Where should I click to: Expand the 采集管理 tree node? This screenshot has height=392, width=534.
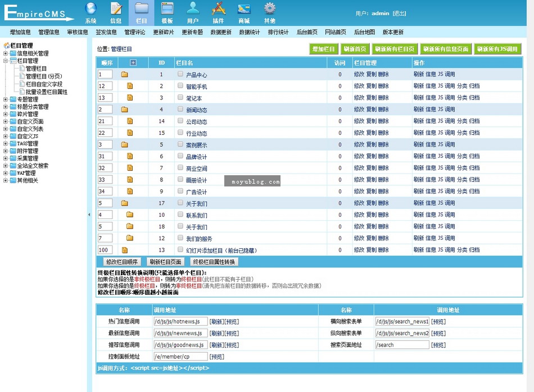[6, 158]
